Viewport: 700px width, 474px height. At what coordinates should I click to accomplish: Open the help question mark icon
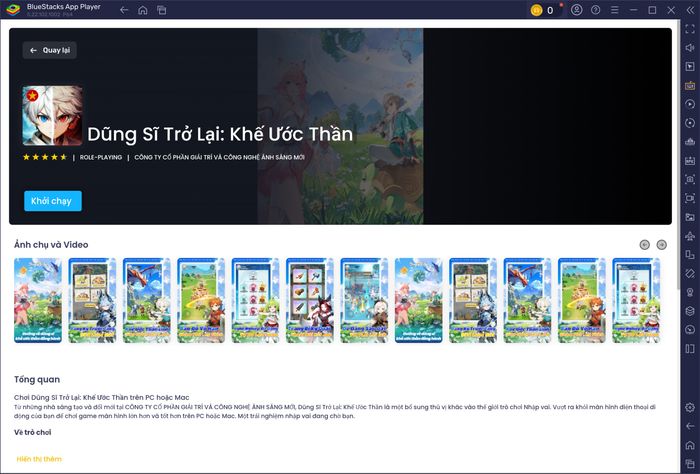596,10
